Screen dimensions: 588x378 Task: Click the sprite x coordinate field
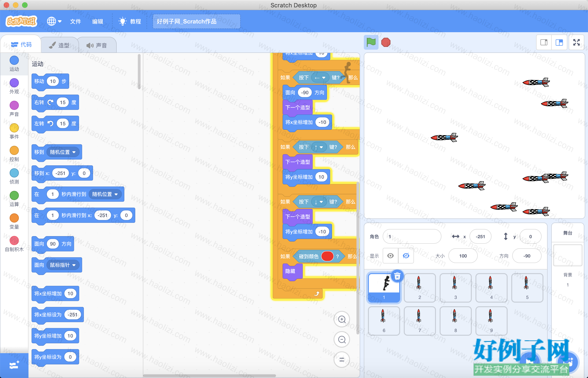coord(480,236)
